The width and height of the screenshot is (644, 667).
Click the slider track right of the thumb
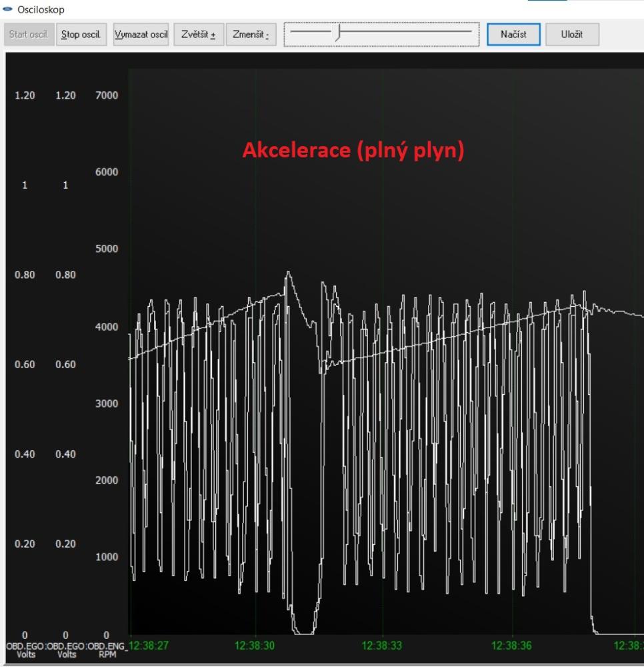click(x=407, y=31)
